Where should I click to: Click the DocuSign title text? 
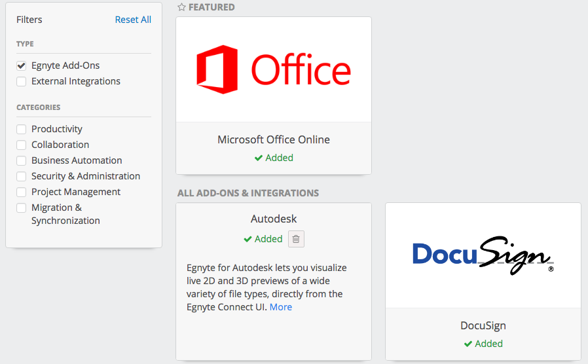click(x=483, y=325)
